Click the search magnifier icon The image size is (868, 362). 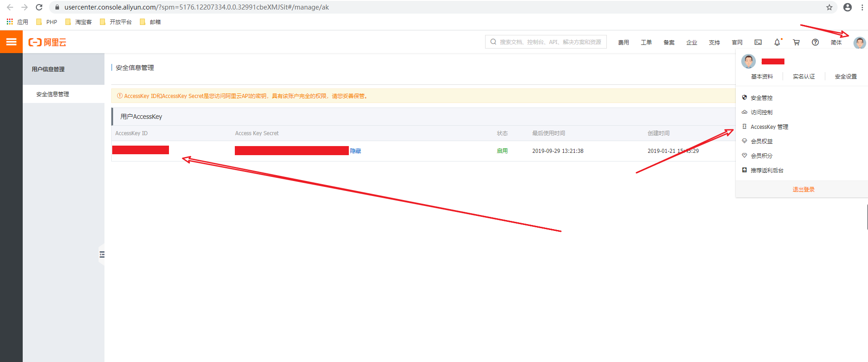493,42
